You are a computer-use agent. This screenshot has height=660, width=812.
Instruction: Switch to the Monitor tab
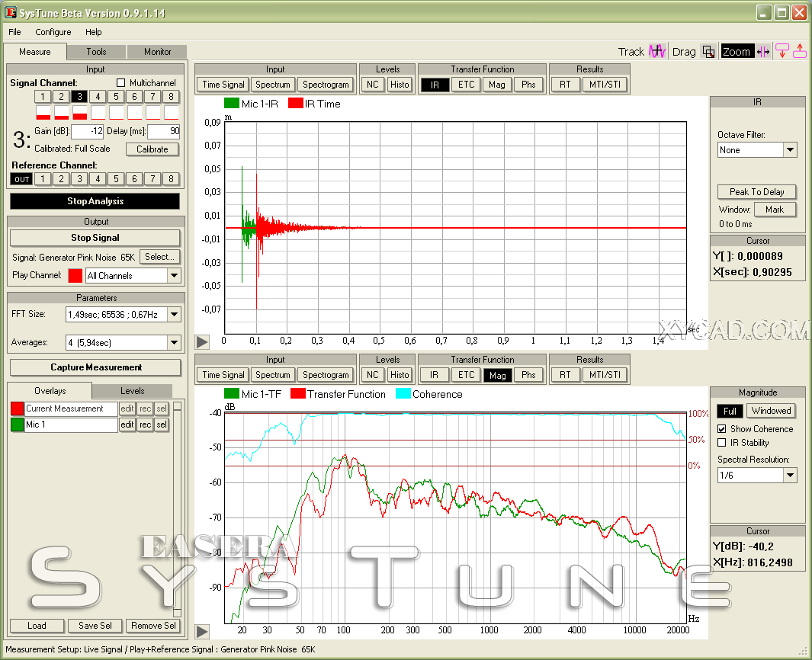pos(157,52)
